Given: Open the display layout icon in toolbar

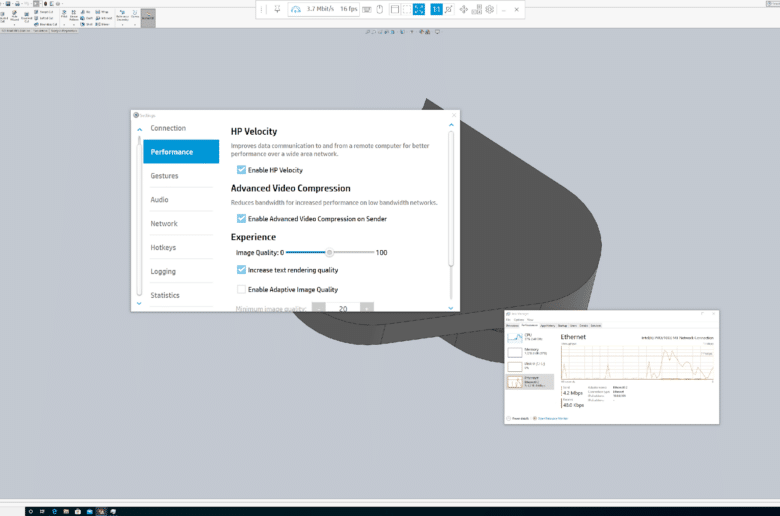Looking at the screenshot, I should tap(477, 9).
